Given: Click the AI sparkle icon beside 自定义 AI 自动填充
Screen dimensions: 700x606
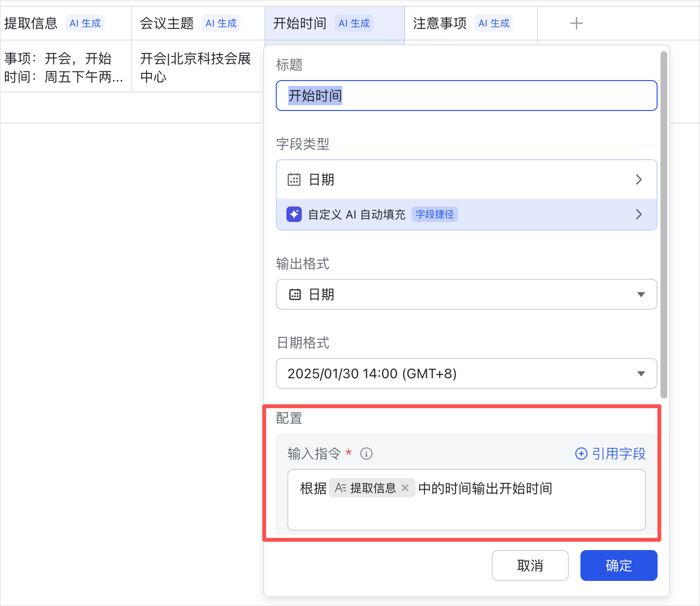Looking at the screenshot, I should 294,214.
